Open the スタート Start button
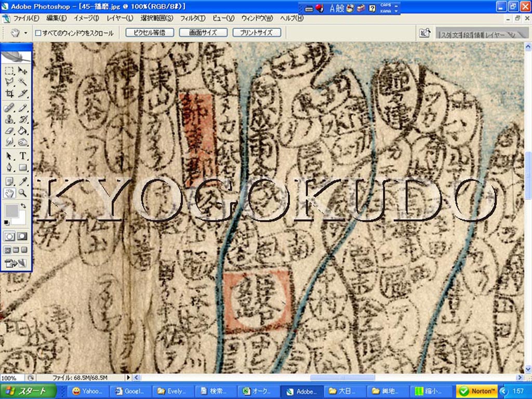 click(28, 391)
